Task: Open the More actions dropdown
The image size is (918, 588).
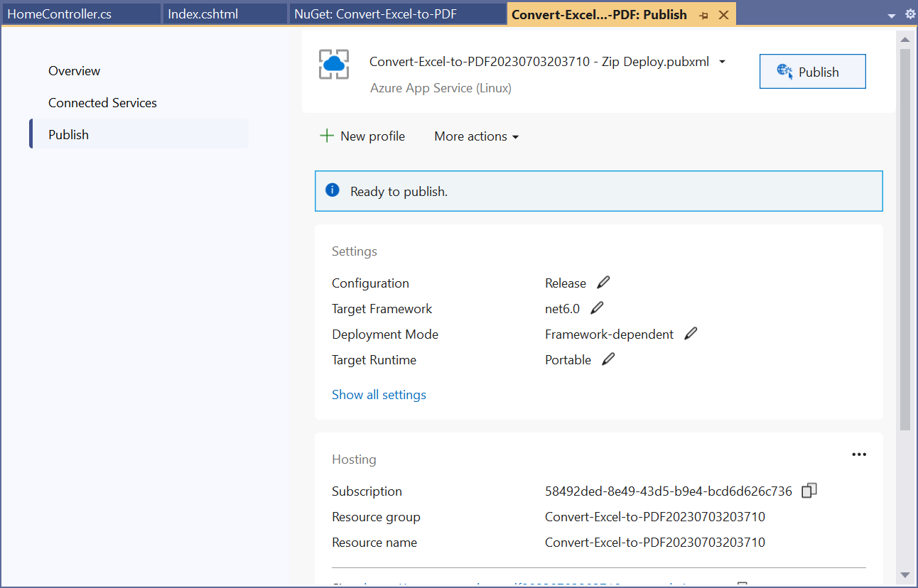Action: pos(477,136)
